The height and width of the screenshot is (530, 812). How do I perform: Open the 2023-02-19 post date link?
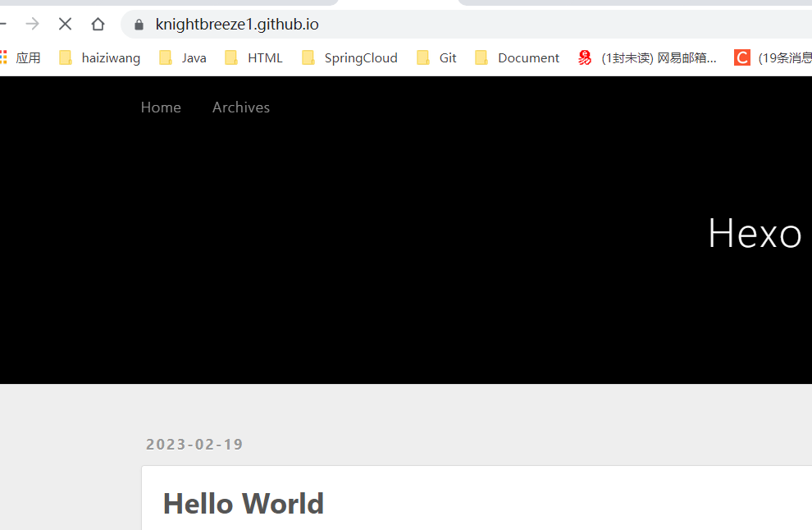click(194, 445)
